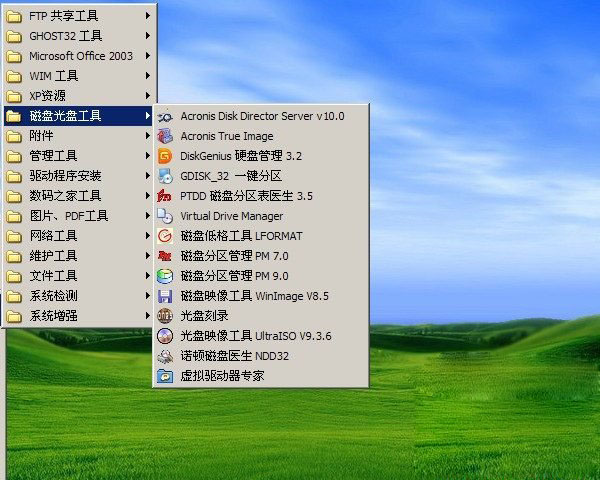Viewport: 600px width, 480px height.
Task: Click the 虚拟驱动器专家 icon
Action: pyautogui.click(x=165, y=376)
